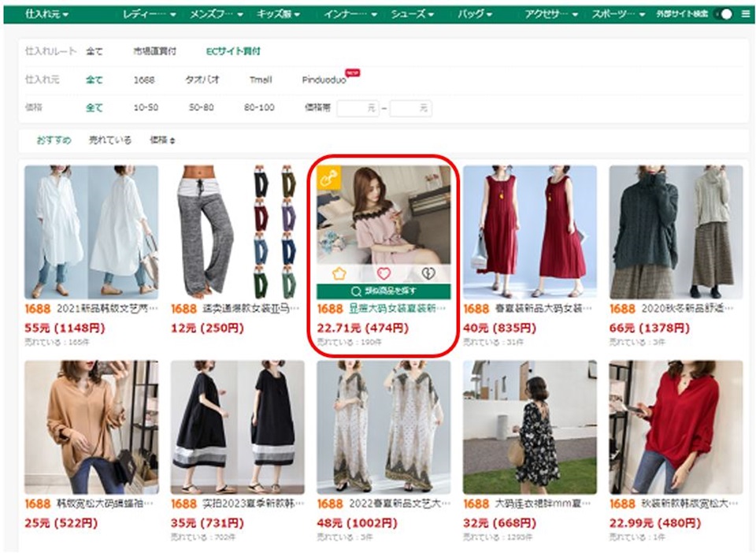Screen dimensions: 756x553
Task: Filter by Tmall source
Action: tap(261, 80)
